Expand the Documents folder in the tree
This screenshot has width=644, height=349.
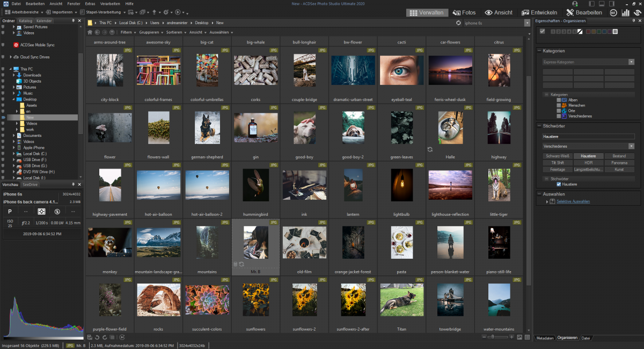click(14, 136)
